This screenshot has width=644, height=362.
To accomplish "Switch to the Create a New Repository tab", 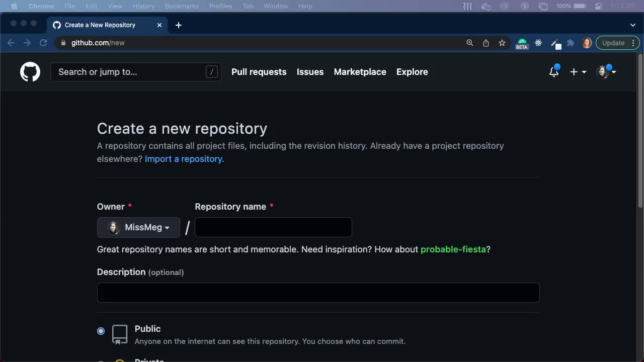I will pyautogui.click(x=101, y=25).
